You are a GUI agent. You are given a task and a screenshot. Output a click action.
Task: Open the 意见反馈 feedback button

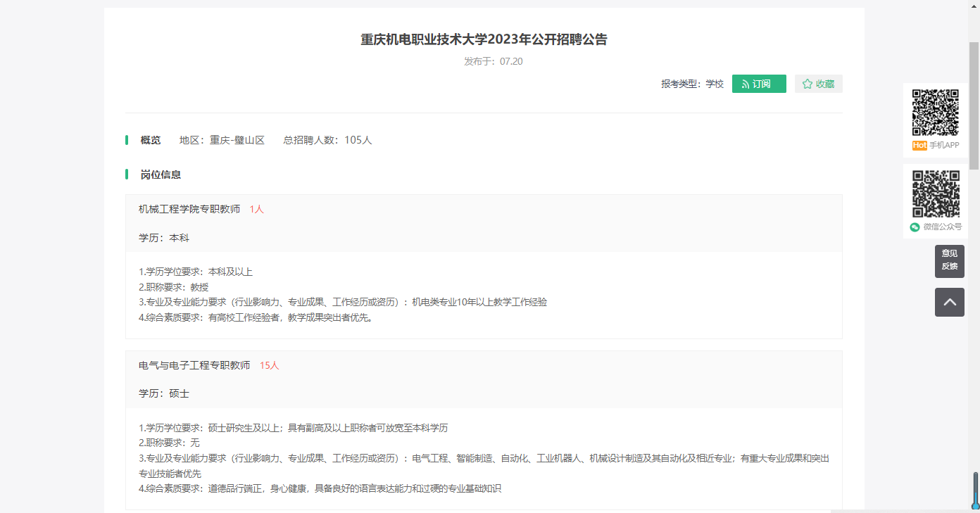pos(950,260)
